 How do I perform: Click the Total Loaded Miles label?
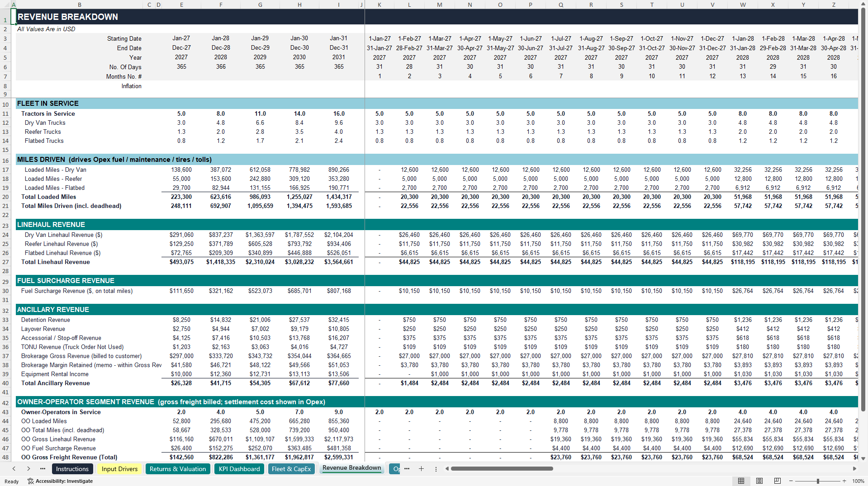48,197
